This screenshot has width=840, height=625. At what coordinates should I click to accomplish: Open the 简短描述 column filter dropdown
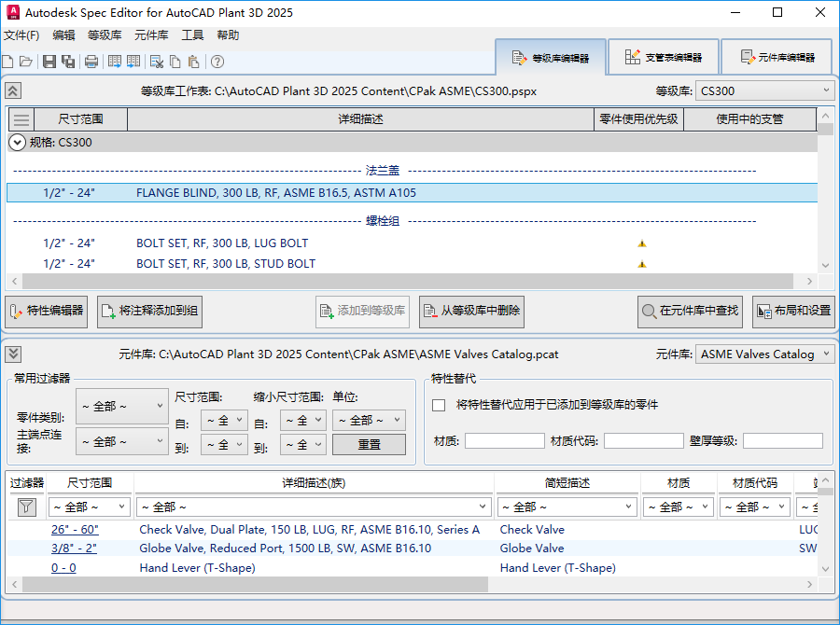pyautogui.click(x=567, y=507)
